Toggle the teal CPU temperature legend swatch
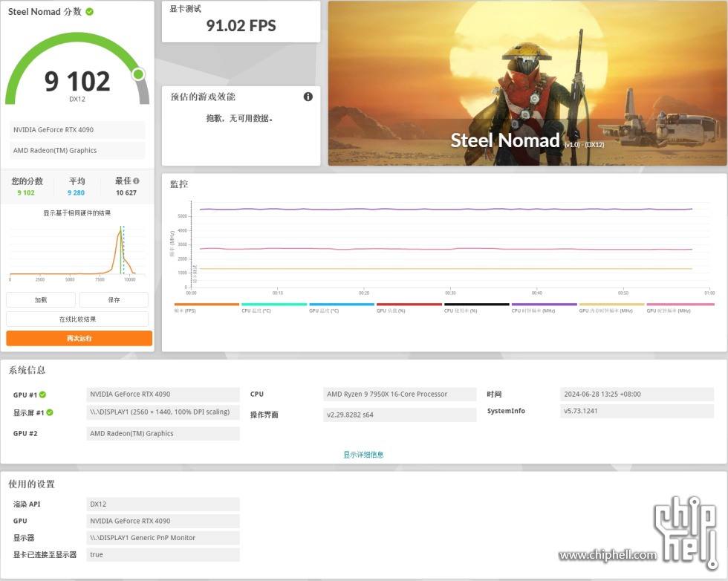 click(274, 304)
